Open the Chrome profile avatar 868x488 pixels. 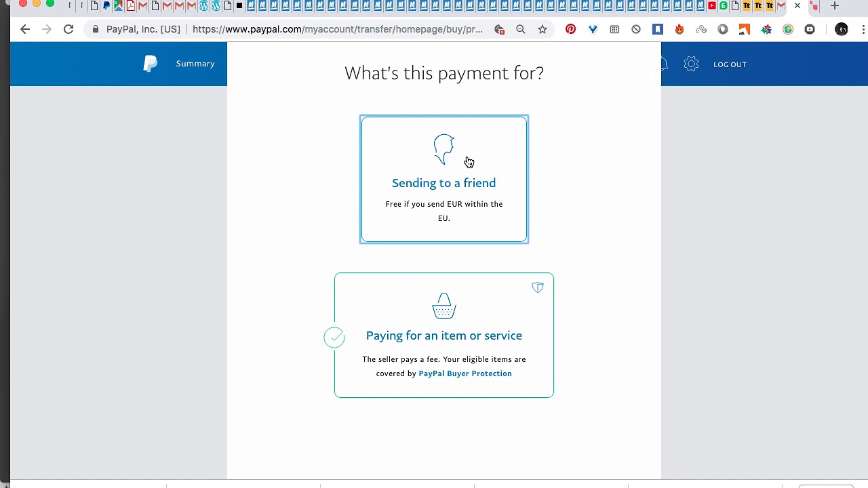(842, 29)
